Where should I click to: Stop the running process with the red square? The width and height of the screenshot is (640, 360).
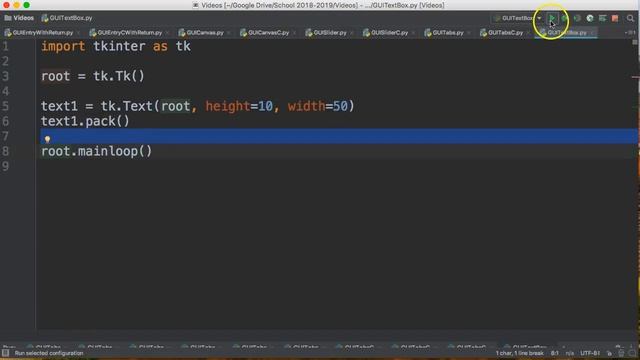click(615, 18)
